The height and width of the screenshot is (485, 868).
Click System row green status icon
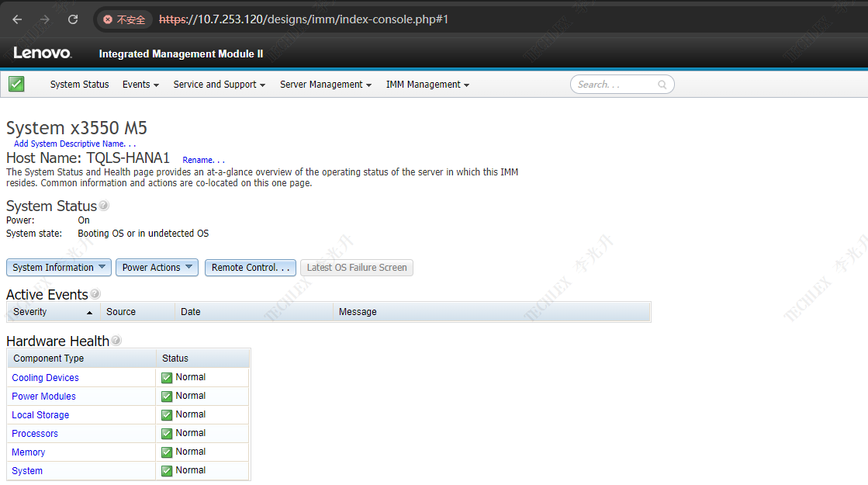pyautogui.click(x=167, y=470)
